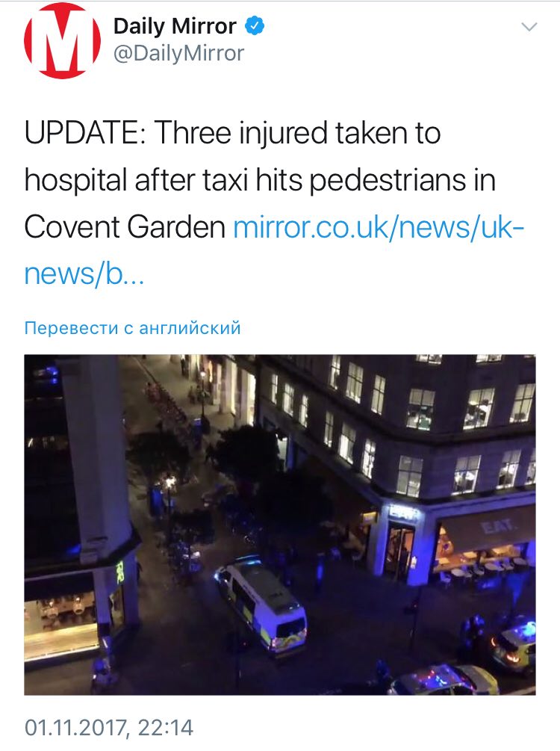Click the Covent Garden text in the tweet
The height and width of the screenshot is (751, 560).
(125, 227)
